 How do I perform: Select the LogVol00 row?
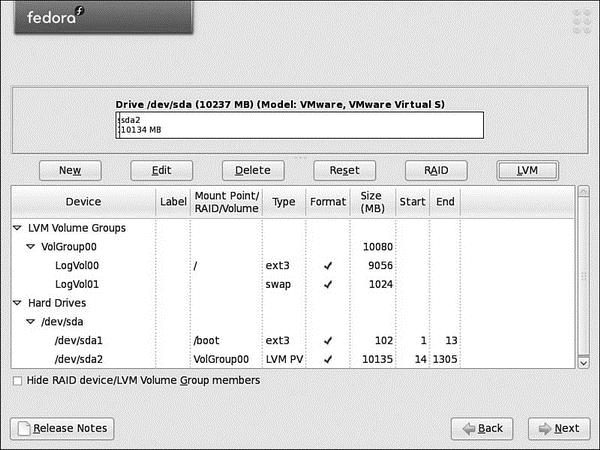(293, 266)
